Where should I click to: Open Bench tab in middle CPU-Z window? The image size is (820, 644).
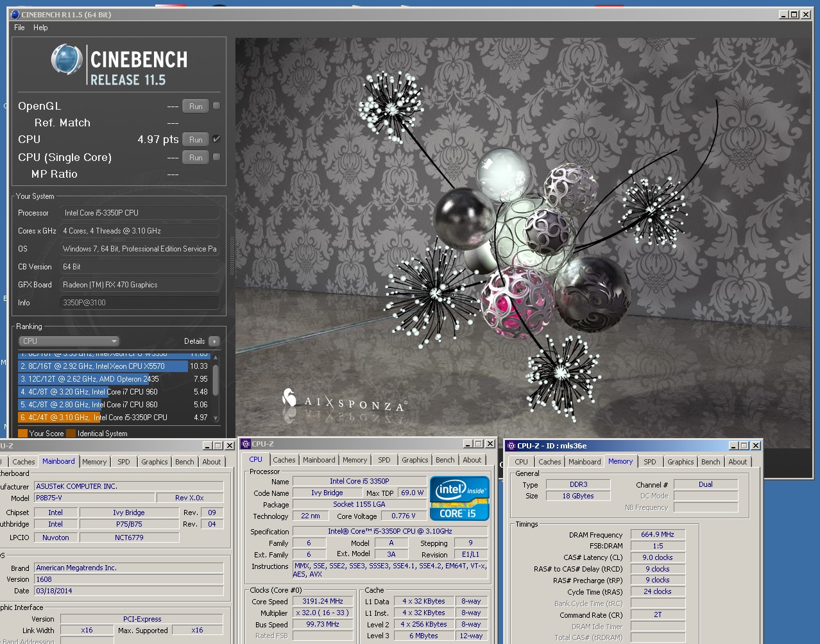(x=445, y=460)
